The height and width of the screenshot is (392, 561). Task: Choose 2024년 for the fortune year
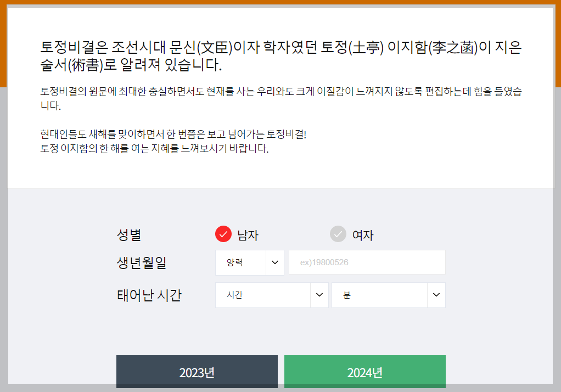coord(364,372)
